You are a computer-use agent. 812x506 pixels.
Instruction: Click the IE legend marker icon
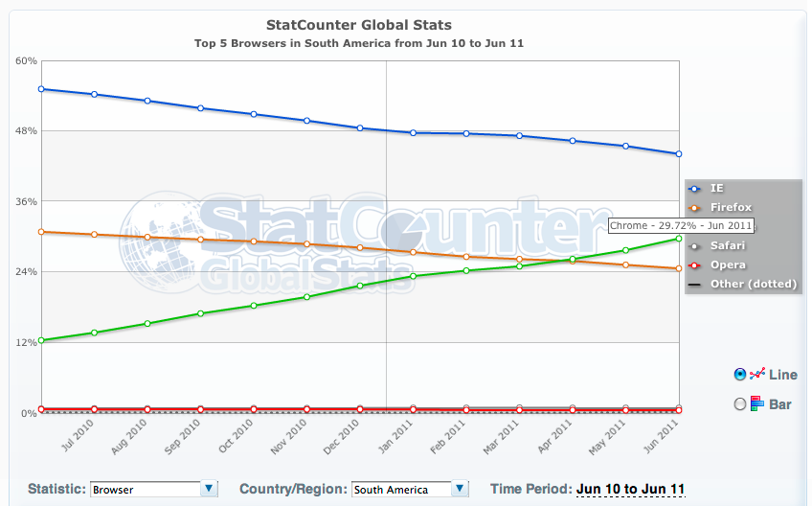tap(696, 188)
